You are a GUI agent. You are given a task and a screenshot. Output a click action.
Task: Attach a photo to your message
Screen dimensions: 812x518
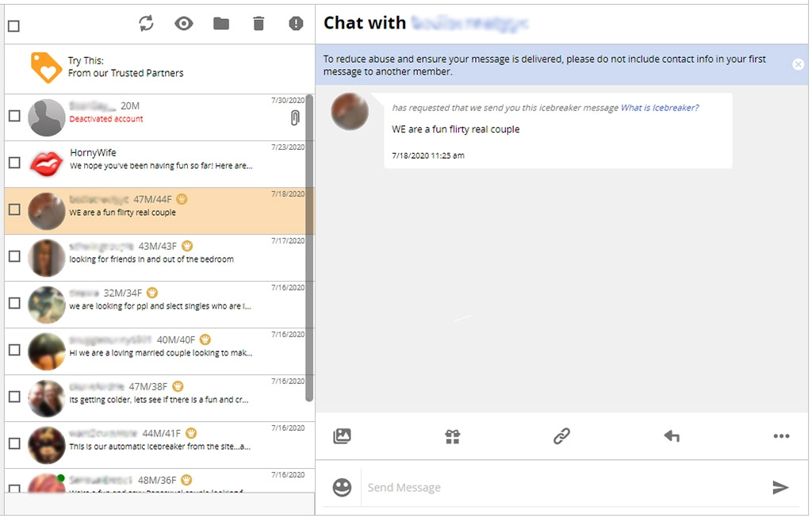click(x=341, y=436)
